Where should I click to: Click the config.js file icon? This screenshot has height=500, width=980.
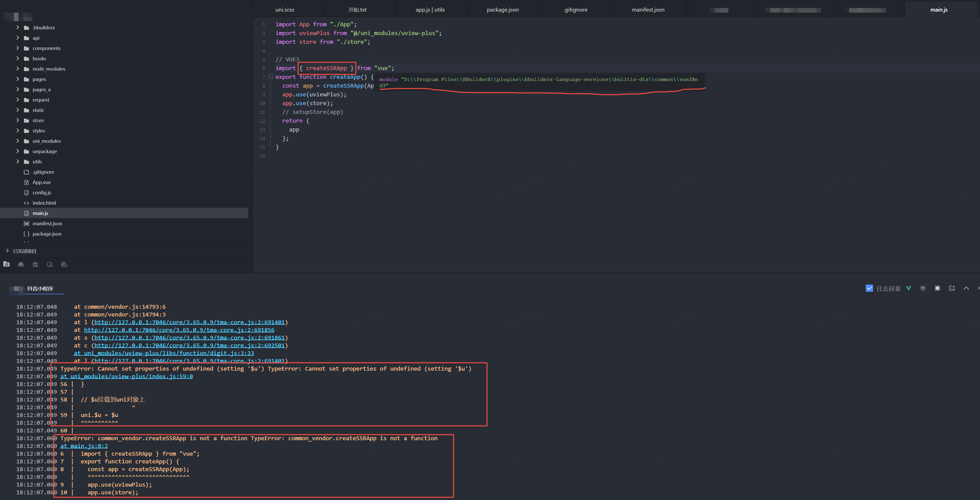26,193
